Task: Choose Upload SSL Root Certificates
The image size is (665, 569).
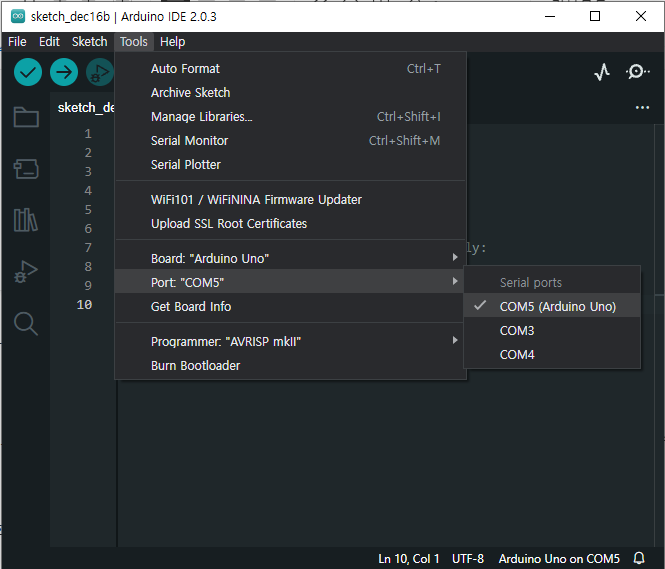Action: pos(291,223)
